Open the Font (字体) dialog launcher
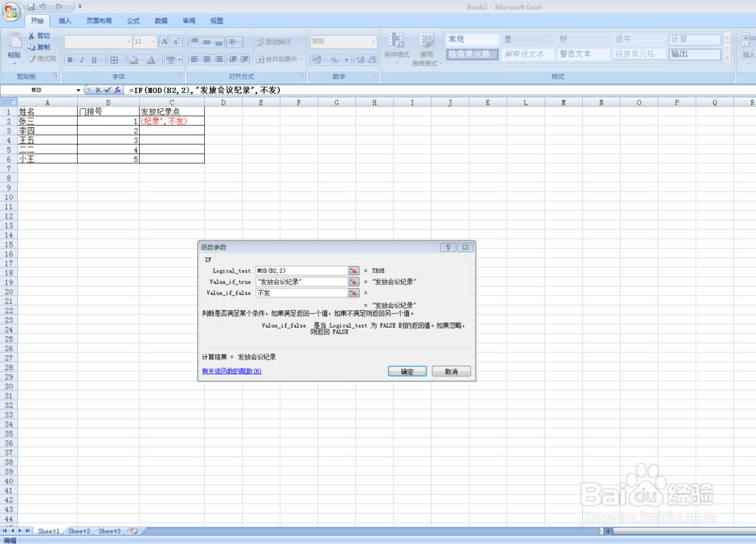Screen dimensions: 756x544 pyautogui.click(x=181, y=76)
